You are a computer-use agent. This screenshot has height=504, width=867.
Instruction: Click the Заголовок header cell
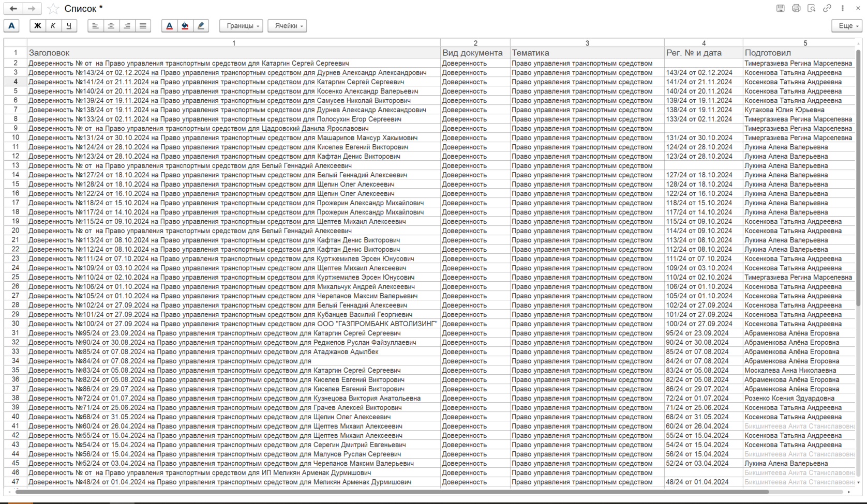234,53
